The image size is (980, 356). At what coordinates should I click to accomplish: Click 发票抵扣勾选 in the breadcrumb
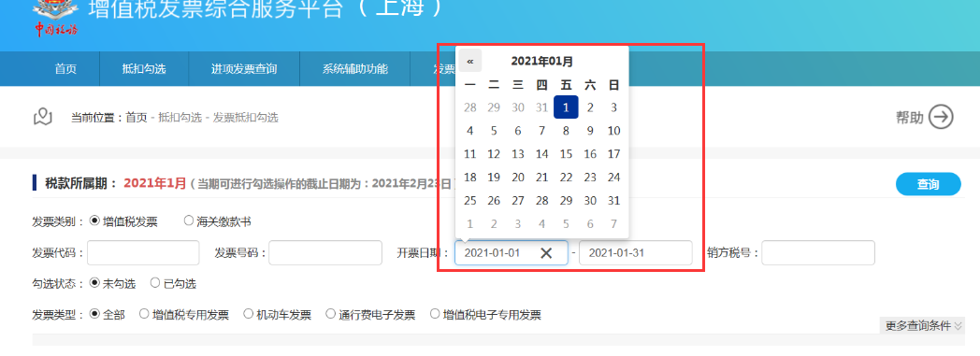click(246, 117)
